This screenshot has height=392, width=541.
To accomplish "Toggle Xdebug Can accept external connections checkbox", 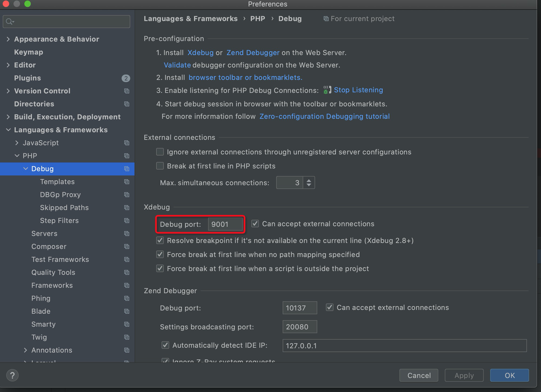I will [x=255, y=224].
